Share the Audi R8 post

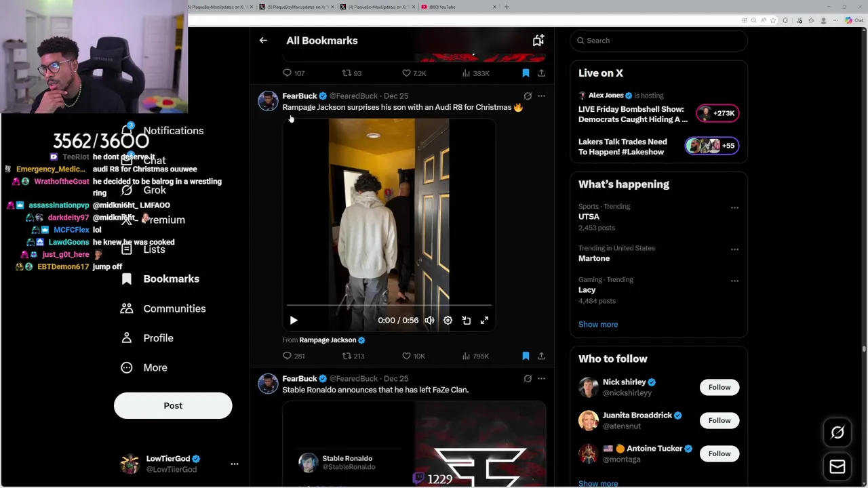point(541,356)
